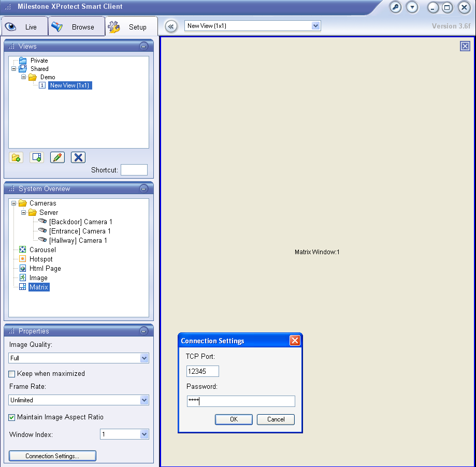Select the Cameras folder

[x=43, y=203]
